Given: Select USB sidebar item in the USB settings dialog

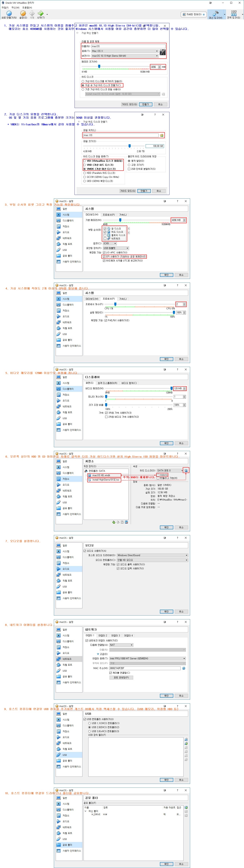Looking at the screenshot, I should [69, 755].
